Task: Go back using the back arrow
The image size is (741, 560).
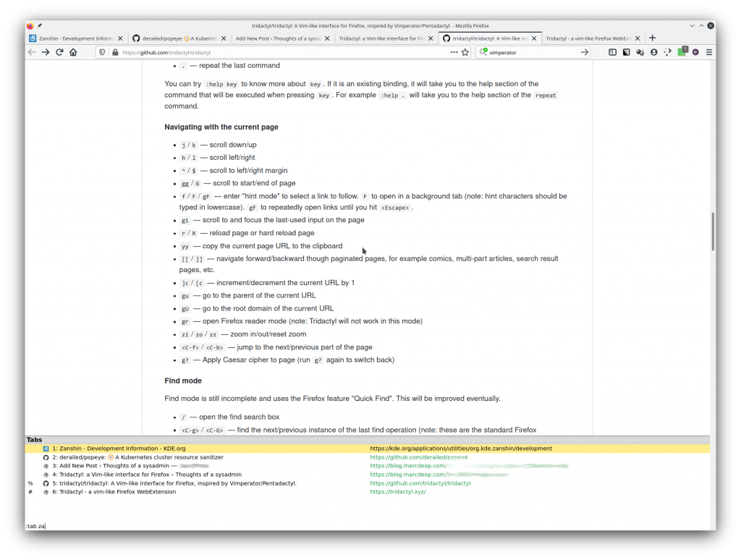Action: point(32,53)
